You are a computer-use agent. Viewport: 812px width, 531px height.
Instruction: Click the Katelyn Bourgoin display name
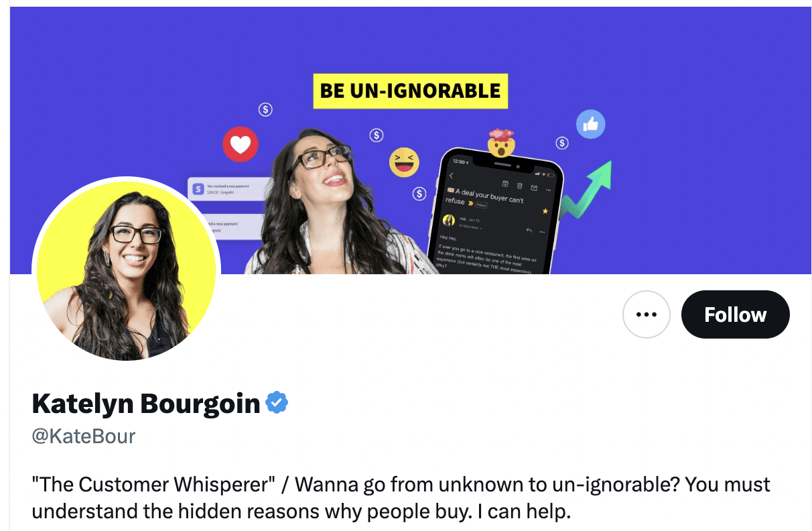click(x=146, y=403)
